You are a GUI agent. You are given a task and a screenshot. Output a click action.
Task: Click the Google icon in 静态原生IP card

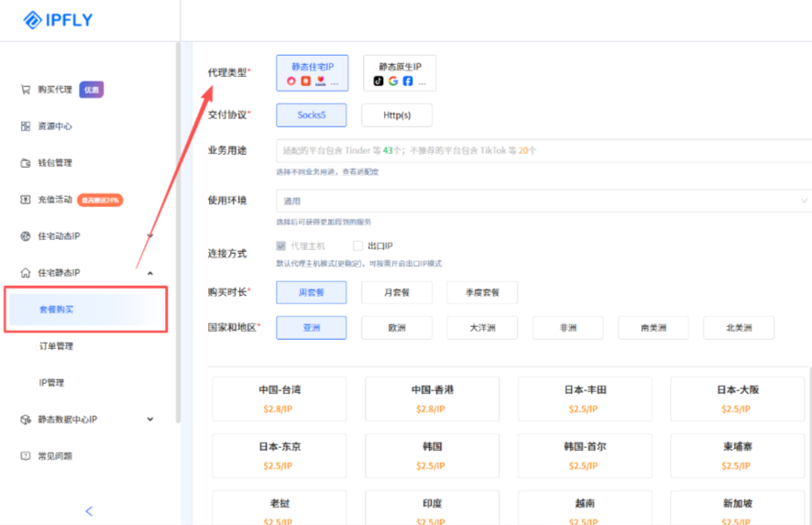coord(393,81)
